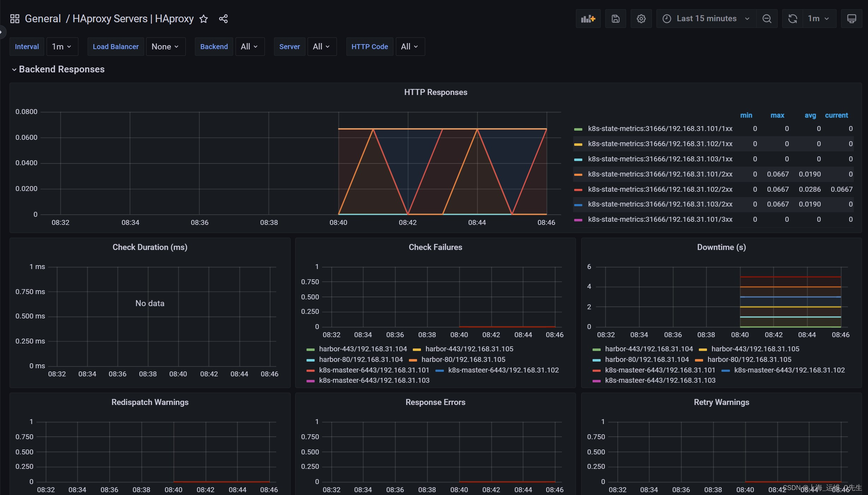Share the dashboard via share icon
The height and width of the screenshot is (495, 868).
[x=223, y=19]
